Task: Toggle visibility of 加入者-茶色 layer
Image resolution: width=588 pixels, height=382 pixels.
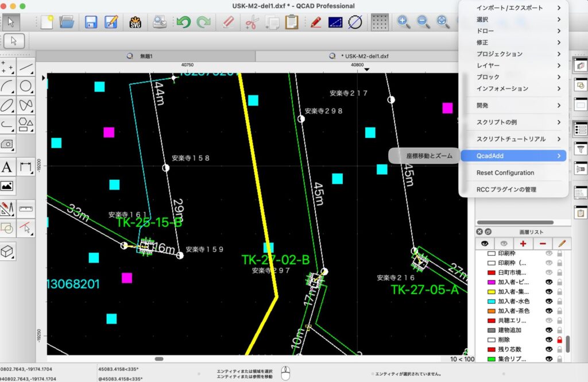Action: (x=549, y=311)
